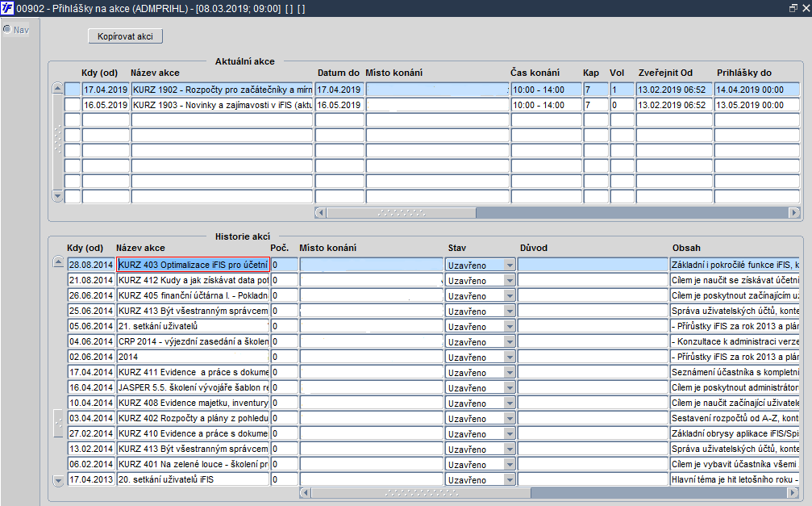The width and height of the screenshot is (812, 506).
Task: Open Stav dropdown for KURZ 403 row
Action: click(510, 265)
